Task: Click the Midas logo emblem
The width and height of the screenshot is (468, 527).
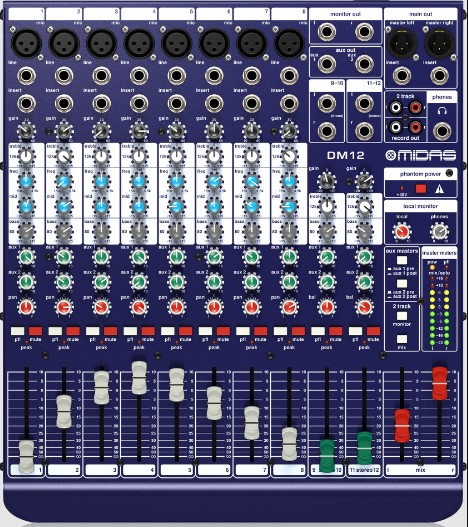Action: click(x=391, y=155)
